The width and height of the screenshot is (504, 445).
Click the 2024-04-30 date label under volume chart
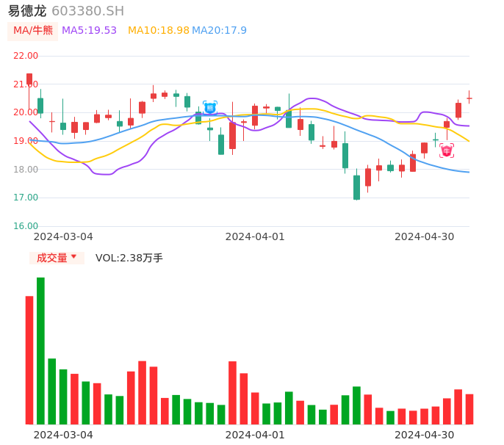click(x=424, y=435)
